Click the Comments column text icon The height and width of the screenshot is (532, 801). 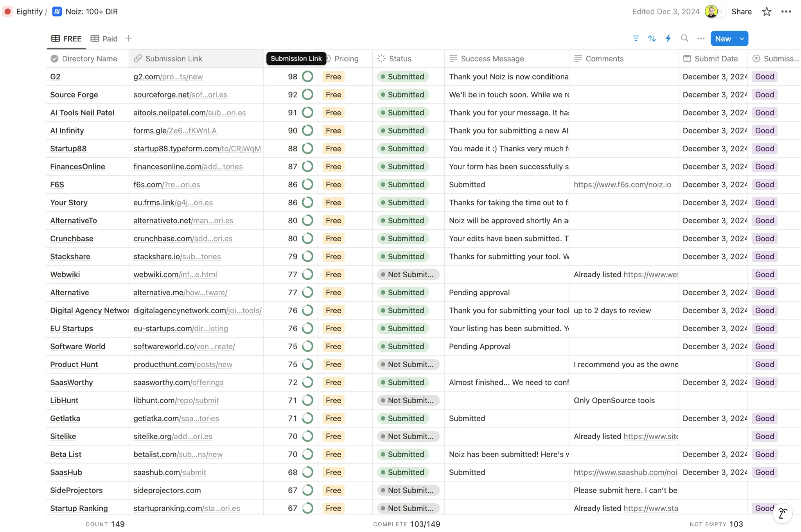coord(578,59)
